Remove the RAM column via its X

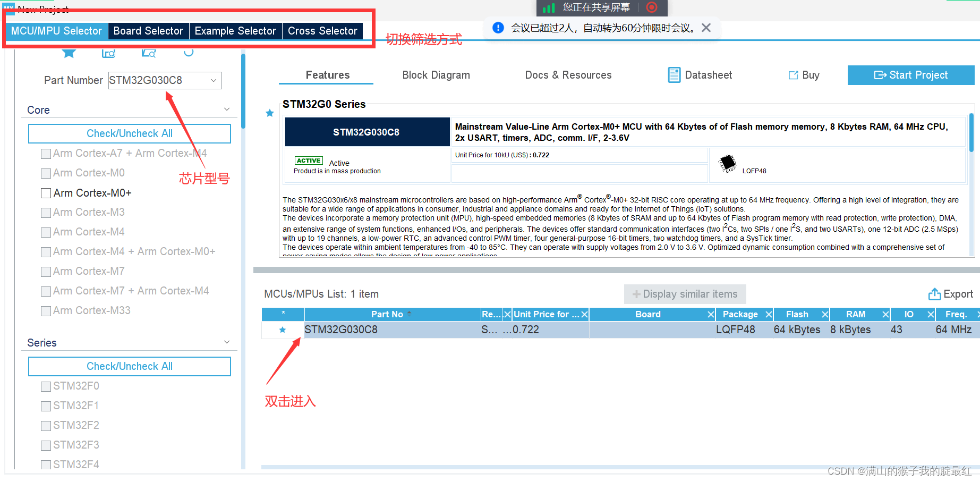(x=885, y=315)
